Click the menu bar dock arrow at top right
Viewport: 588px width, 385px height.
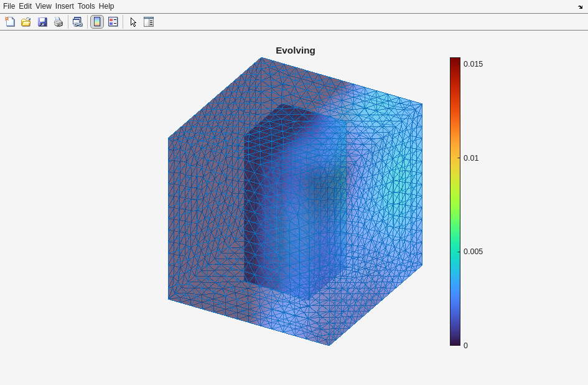point(580,7)
